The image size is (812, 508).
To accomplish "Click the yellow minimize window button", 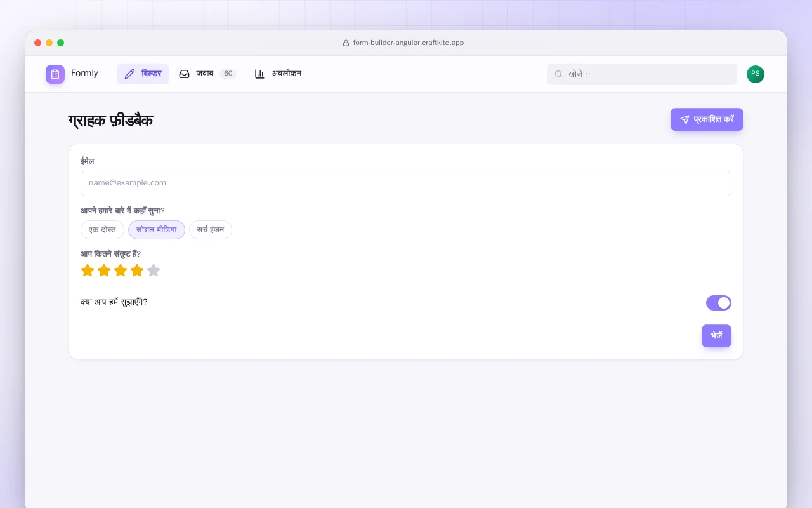I will [x=49, y=43].
